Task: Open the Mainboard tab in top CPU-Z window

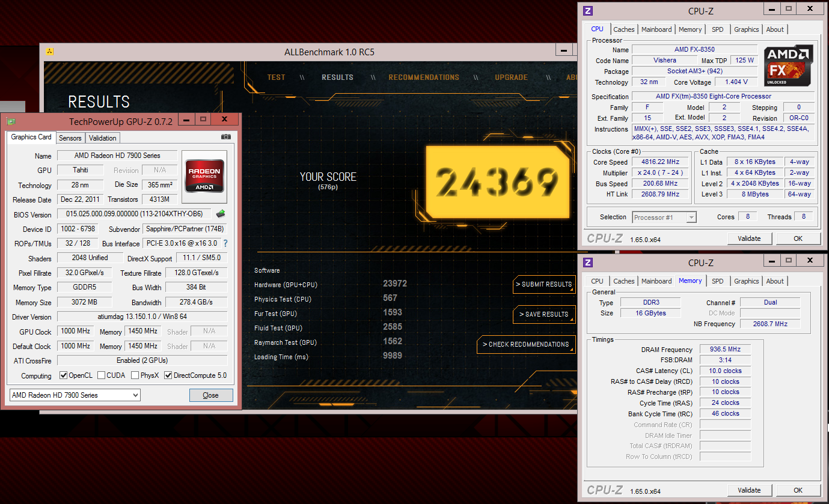Action: [x=656, y=29]
